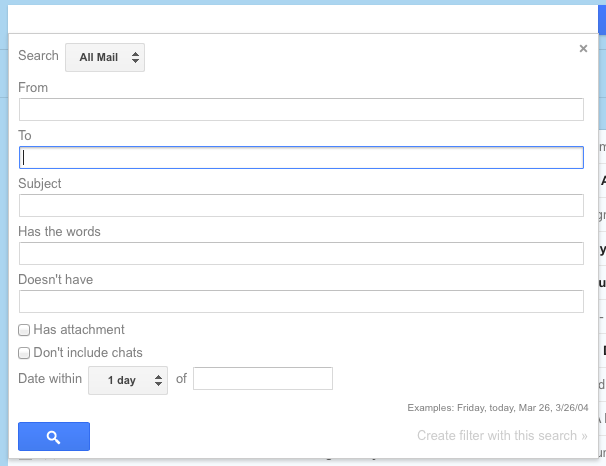Click the Doesn't have text box
The image size is (606, 466).
(x=300, y=301)
